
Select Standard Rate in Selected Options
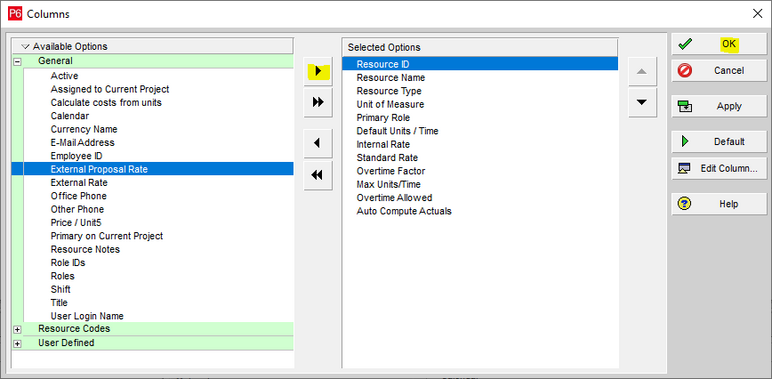387,158
